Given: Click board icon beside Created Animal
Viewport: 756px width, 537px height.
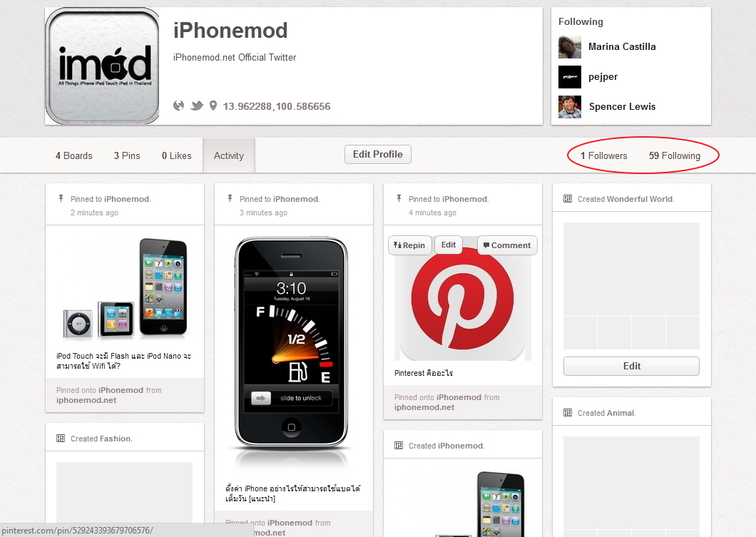Looking at the screenshot, I should point(568,413).
